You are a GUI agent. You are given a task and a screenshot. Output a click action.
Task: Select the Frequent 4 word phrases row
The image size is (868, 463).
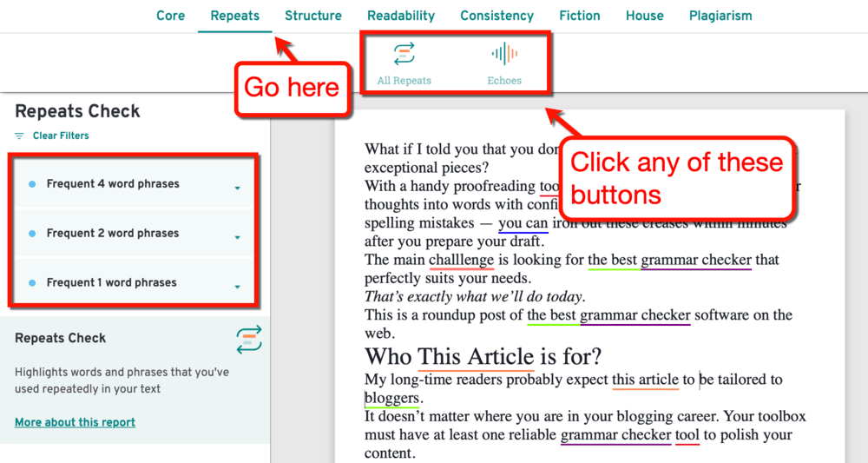[x=134, y=184]
